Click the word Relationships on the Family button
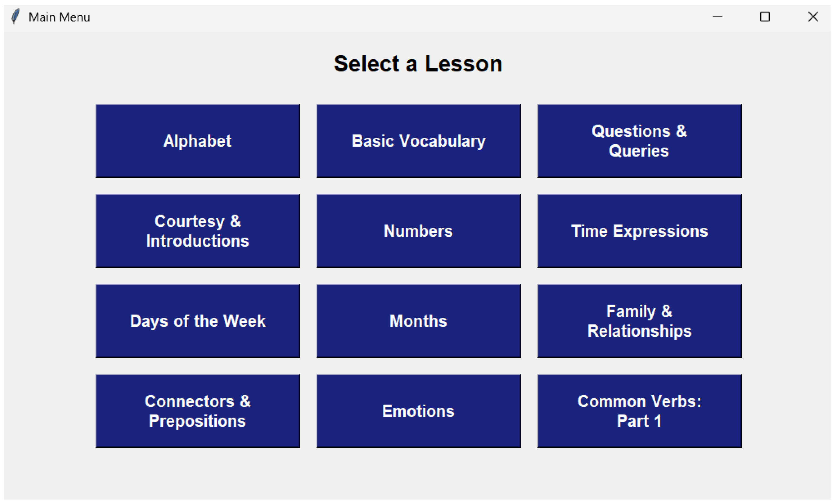Image resolution: width=835 pixels, height=504 pixels. [x=639, y=331]
